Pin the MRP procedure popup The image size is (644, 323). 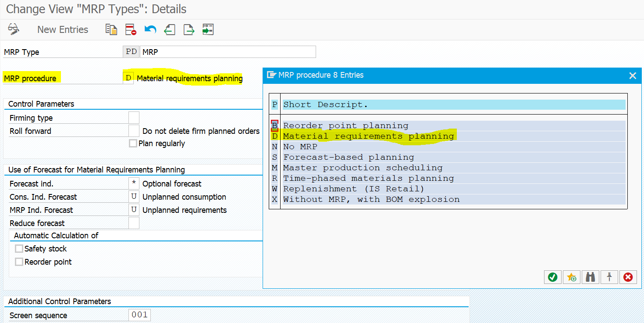609,277
